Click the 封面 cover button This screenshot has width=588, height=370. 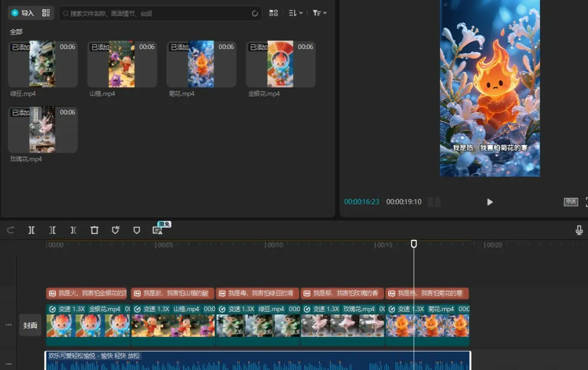click(30, 325)
